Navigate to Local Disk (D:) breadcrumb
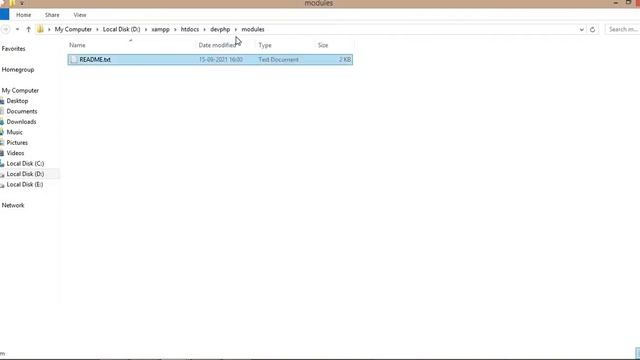This screenshot has height=360, width=640. pyautogui.click(x=121, y=29)
